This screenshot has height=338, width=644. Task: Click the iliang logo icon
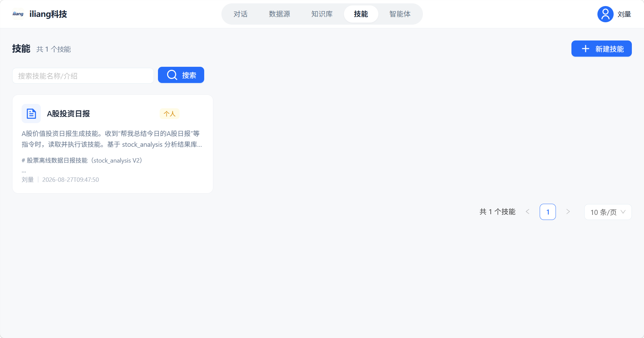coord(18,14)
